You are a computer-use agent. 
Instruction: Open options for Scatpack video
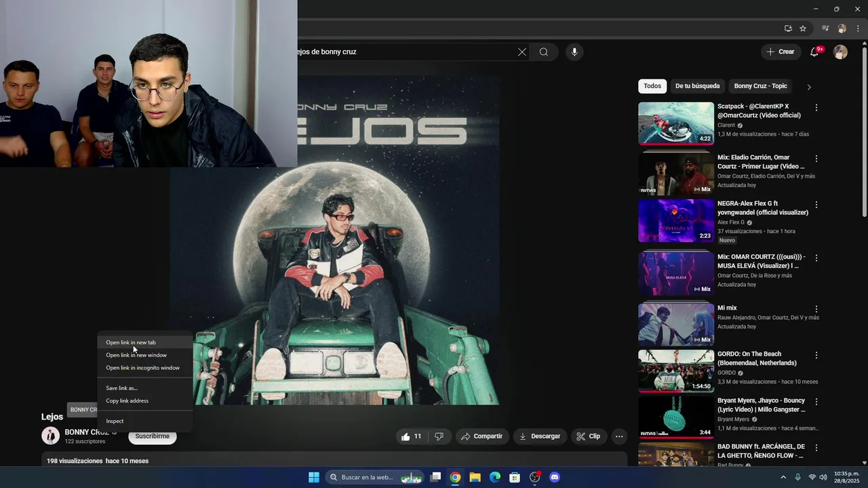click(x=816, y=108)
